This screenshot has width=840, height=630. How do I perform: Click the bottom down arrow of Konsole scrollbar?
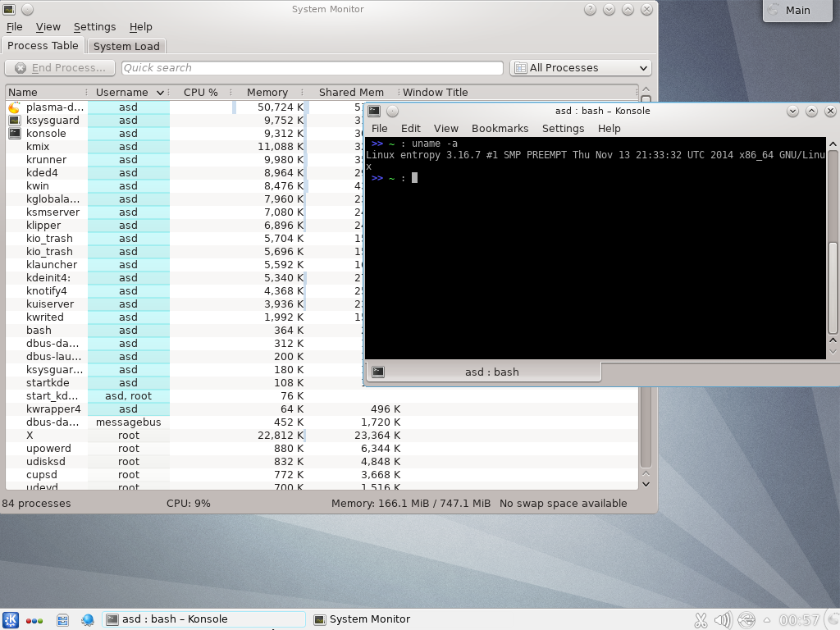833,351
